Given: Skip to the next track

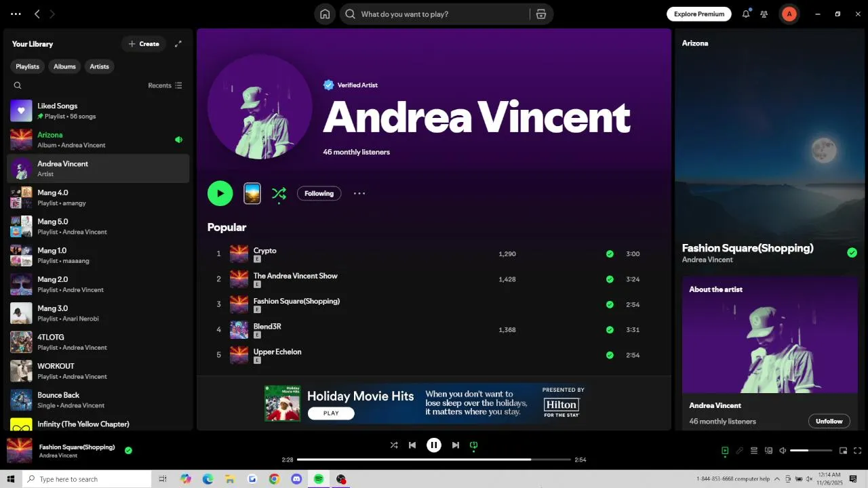Looking at the screenshot, I should pos(456,445).
